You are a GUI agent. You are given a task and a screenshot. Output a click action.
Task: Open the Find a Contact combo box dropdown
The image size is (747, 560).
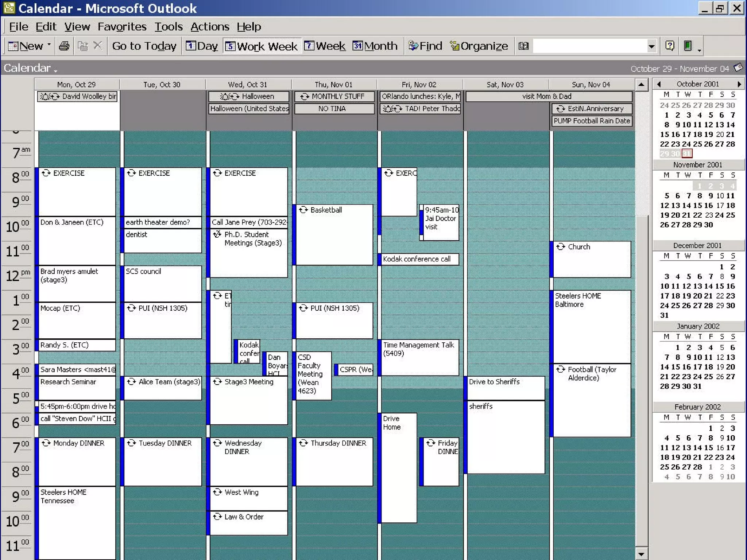(651, 46)
